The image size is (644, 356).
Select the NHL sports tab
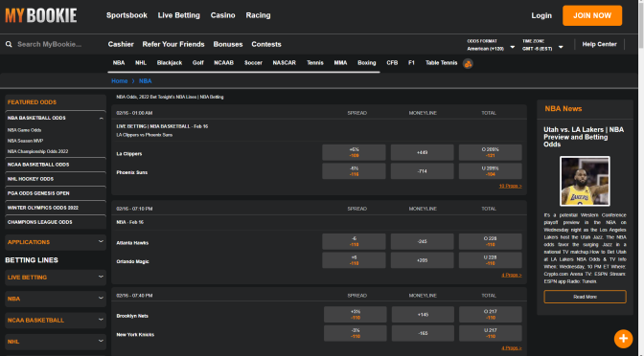coord(141,63)
